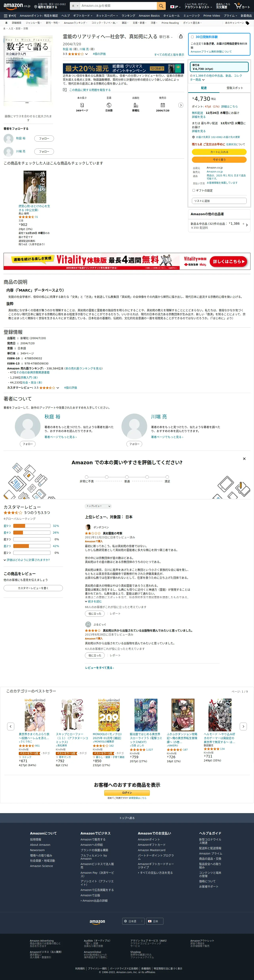
Task: Open タイムセール in the navigation bar
Action: tap(171, 16)
